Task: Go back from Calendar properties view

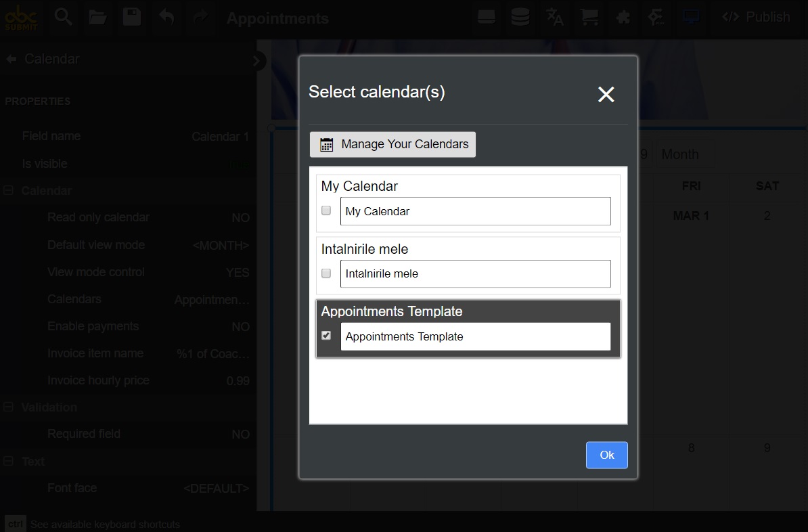Action: pyautogui.click(x=10, y=59)
